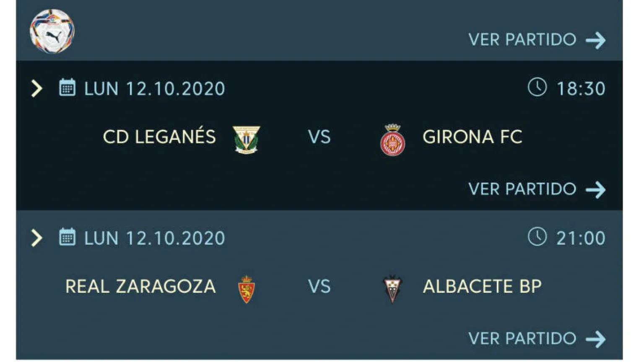Click the Albacete BP club crest
This screenshot has height=362, width=644.
(x=392, y=289)
